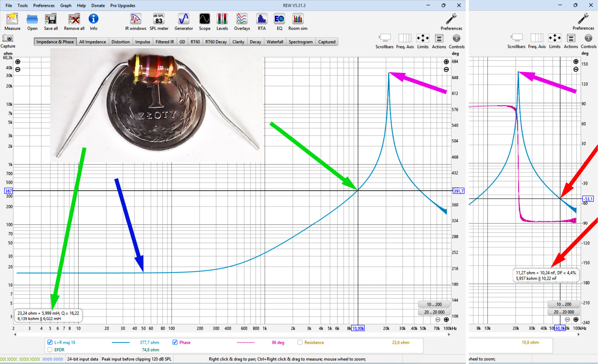Open the Graph menu
Screen dimensions: 598x364
(x=66, y=5)
